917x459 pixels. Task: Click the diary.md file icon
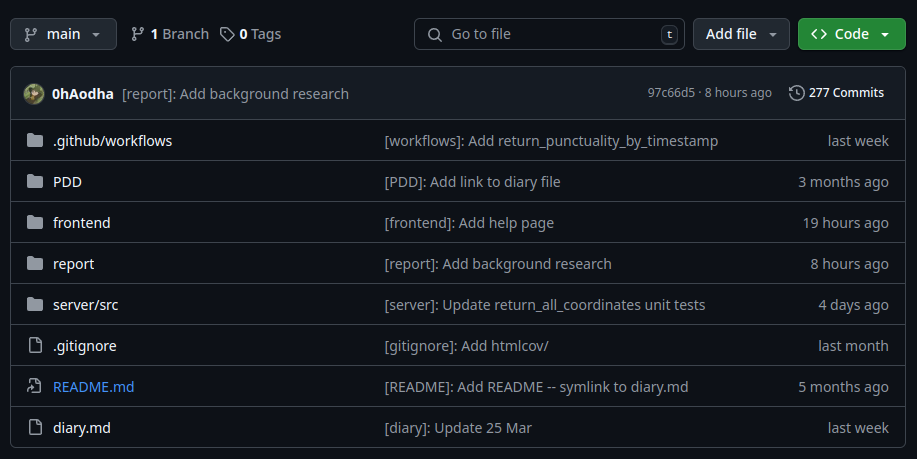[x=35, y=427]
